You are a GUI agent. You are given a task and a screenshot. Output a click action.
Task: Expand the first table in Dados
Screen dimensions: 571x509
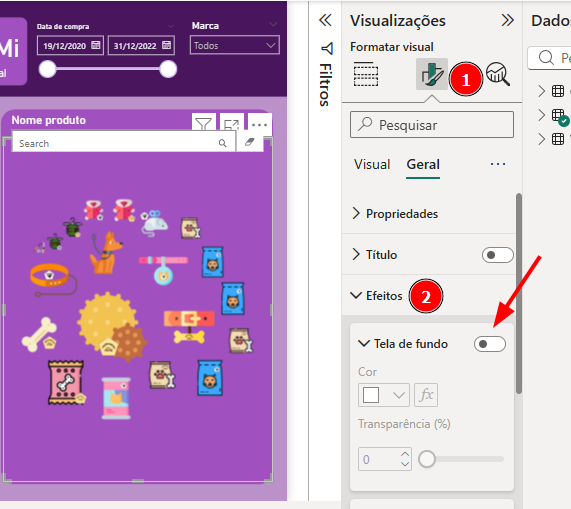click(542, 91)
